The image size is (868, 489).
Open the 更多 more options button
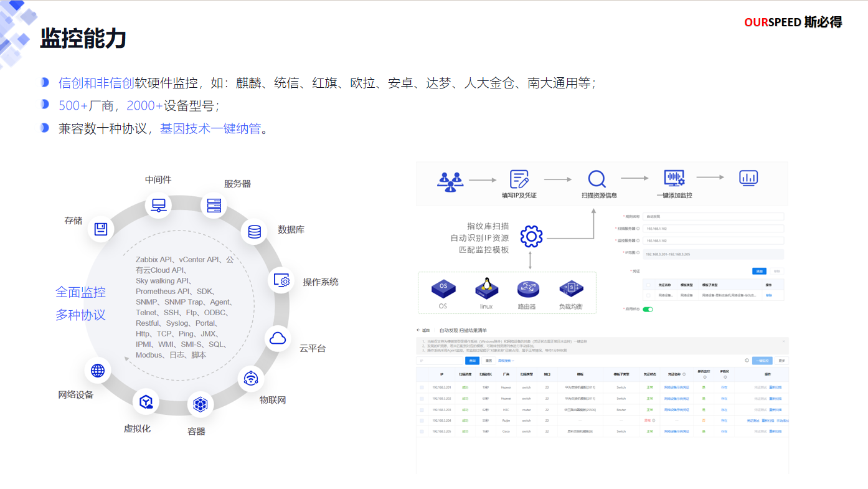tap(781, 361)
